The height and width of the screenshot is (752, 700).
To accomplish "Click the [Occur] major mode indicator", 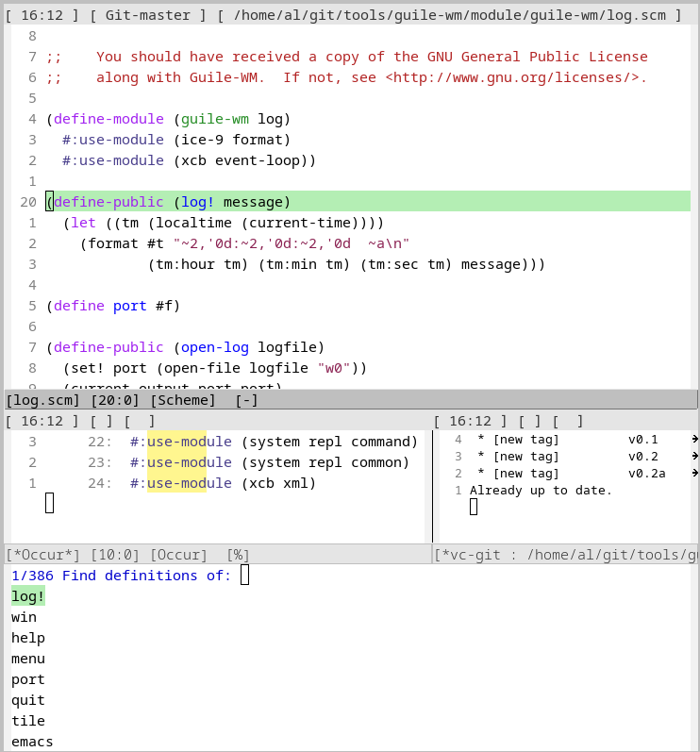I will (x=178, y=555).
